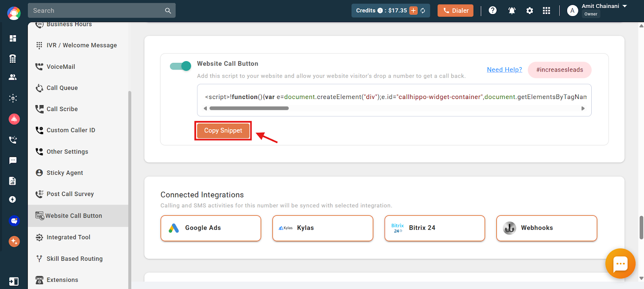The height and width of the screenshot is (289, 644).
Task: Open the blue chatbot icon in left rail
Action: pos(14,221)
